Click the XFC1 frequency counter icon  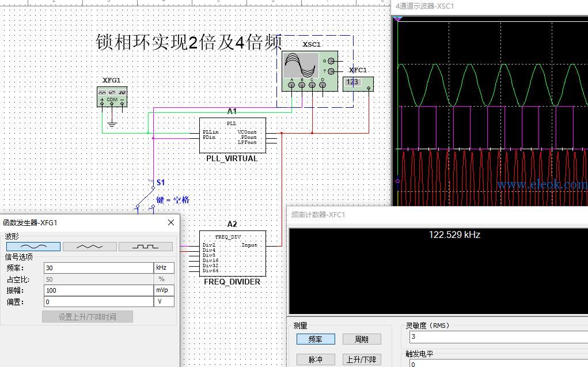click(x=358, y=84)
